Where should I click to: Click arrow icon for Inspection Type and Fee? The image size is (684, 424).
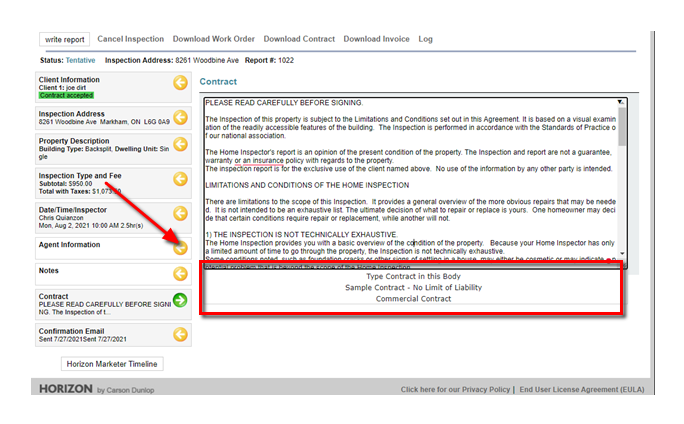click(180, 181)
